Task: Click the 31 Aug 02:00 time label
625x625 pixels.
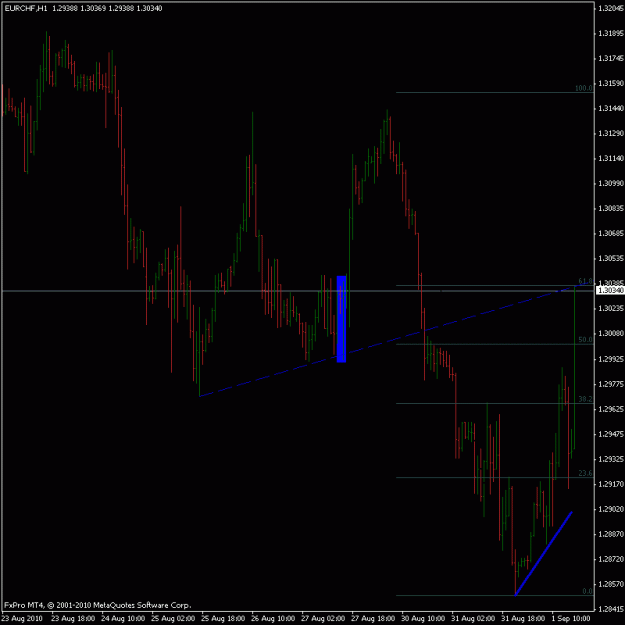Action: pyautogui.click(x=473, y=619)
